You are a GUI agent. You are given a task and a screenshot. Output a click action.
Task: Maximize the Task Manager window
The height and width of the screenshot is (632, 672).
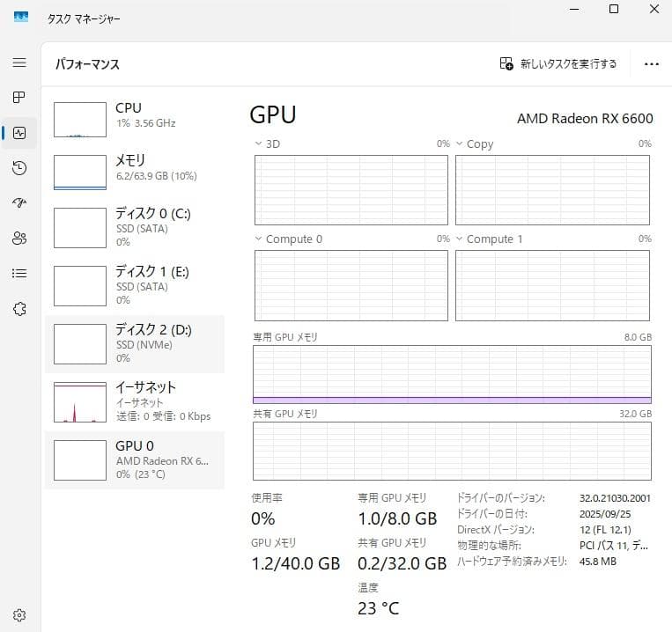pos(614,9)
